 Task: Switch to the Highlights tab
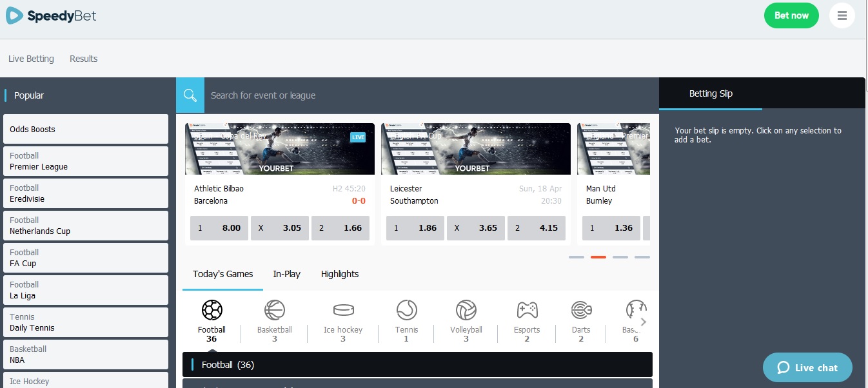(x=340, y=274)
